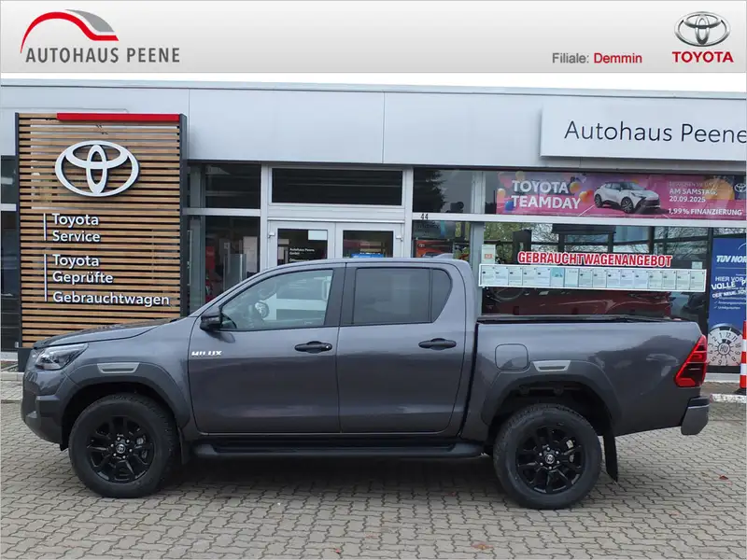
Task: Click the red TOYOTA wordmark in header
Action: click(x=703, y=57)
